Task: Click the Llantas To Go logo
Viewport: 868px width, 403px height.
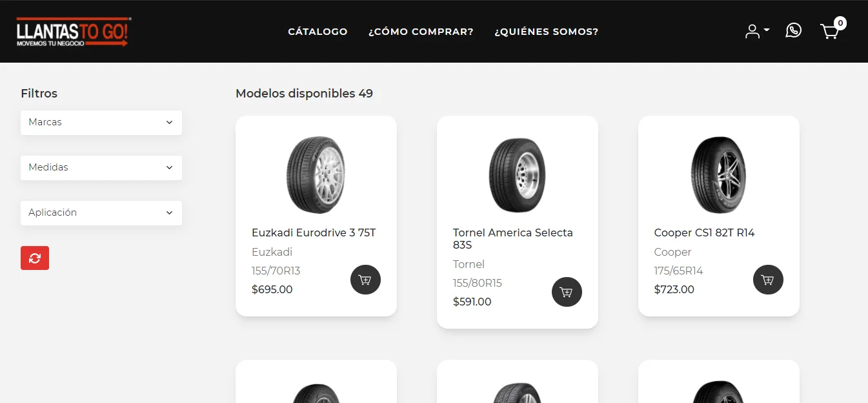Action: click(74, 32)
